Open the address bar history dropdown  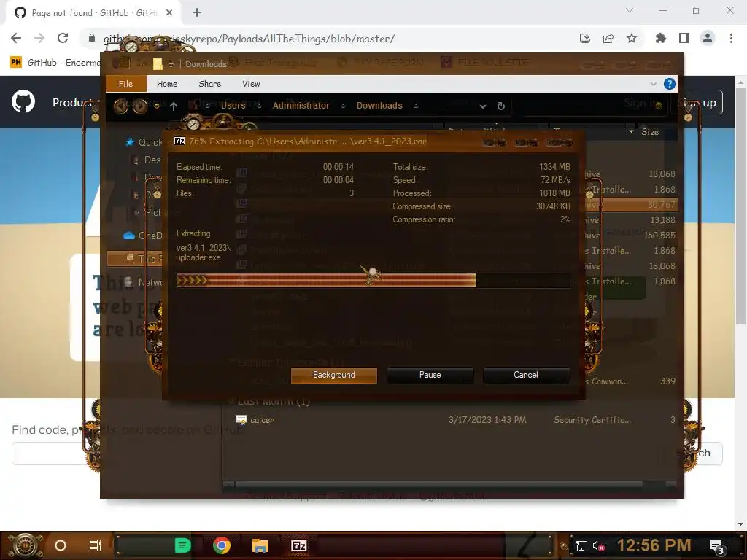click(483, 106)
